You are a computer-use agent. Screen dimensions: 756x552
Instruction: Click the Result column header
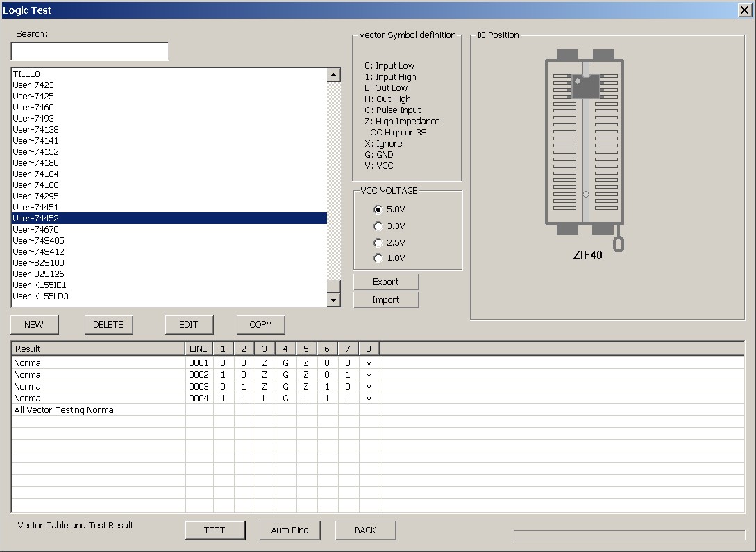coord(97,349)
